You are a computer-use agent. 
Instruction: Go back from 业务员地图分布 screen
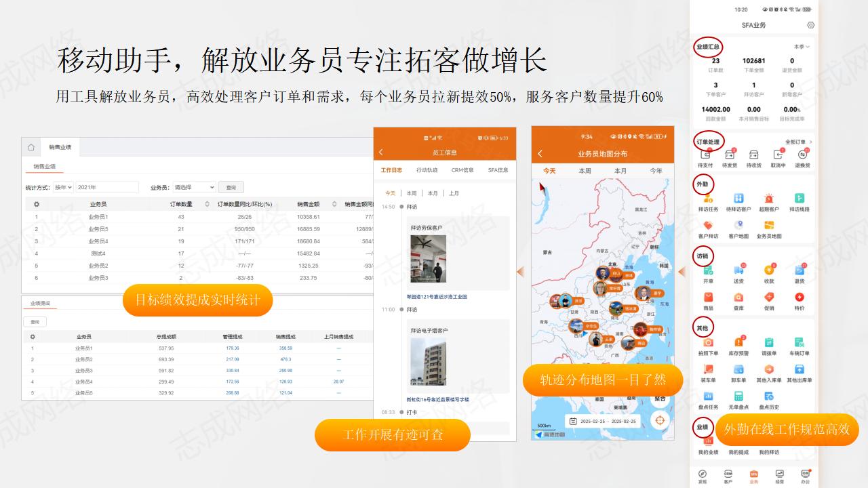point(540,154)
